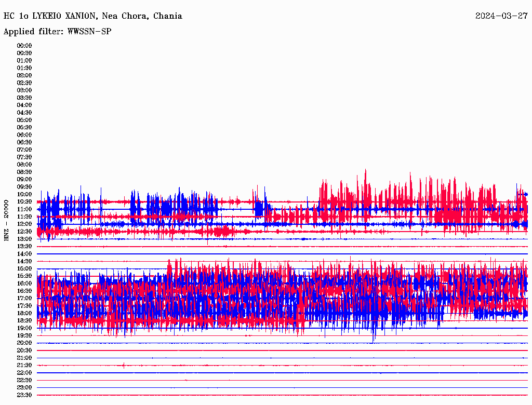Click the 01:30 time label
Screen dimensions: 532x405
point(24,67)
